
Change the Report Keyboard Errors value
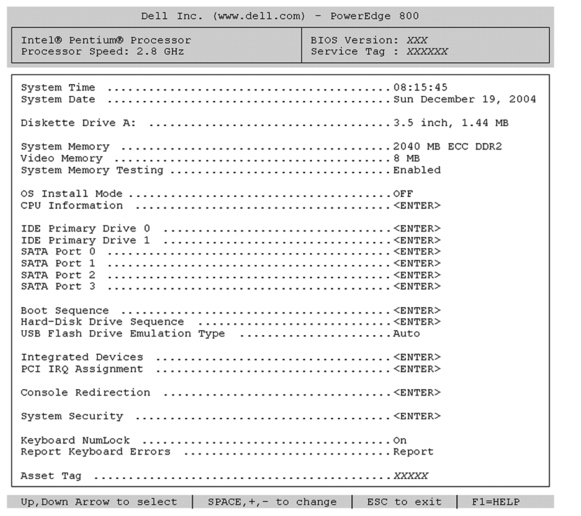click(x=413, y=452)
